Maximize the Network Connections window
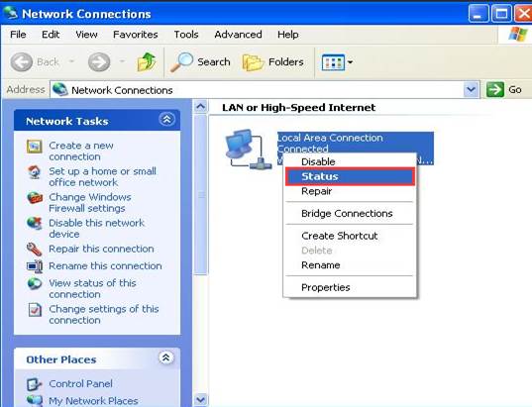 pyautogui.click(x=501, y=14)
